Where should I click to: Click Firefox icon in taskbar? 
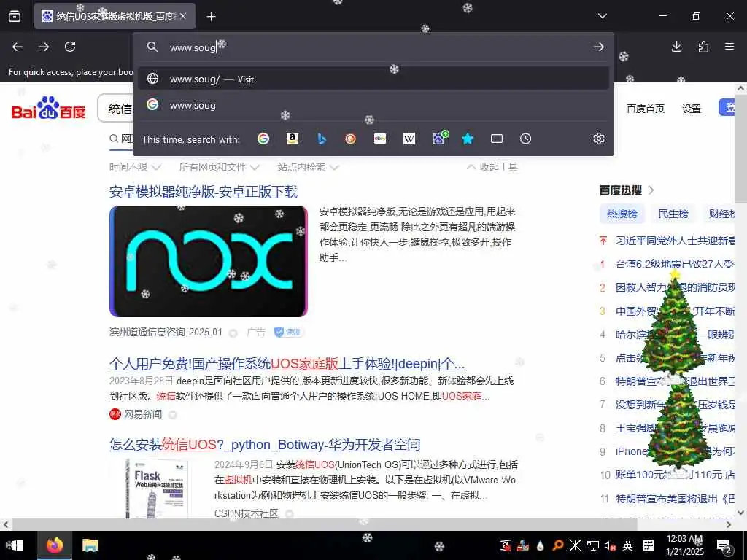(54, 545)
